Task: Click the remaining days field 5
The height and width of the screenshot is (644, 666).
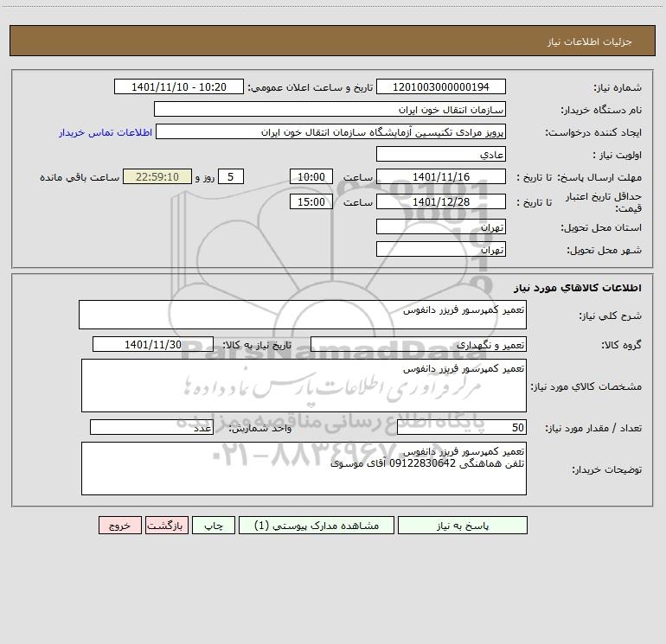Action: click(231, 176)
